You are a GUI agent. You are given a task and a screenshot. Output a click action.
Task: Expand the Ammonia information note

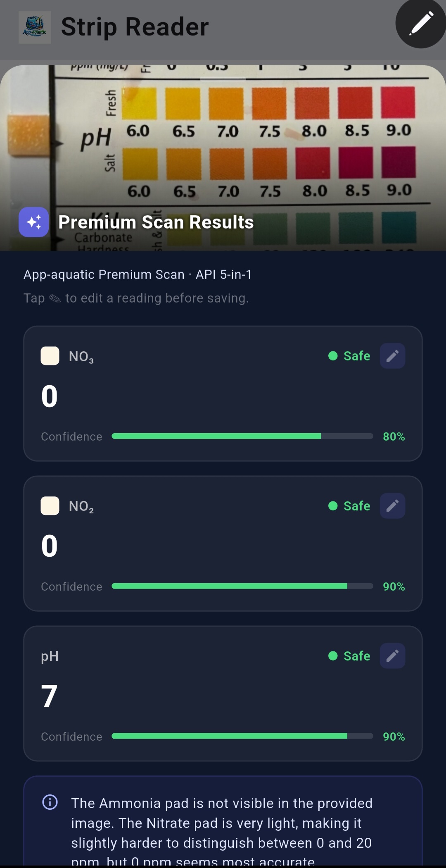coord(223,823)
